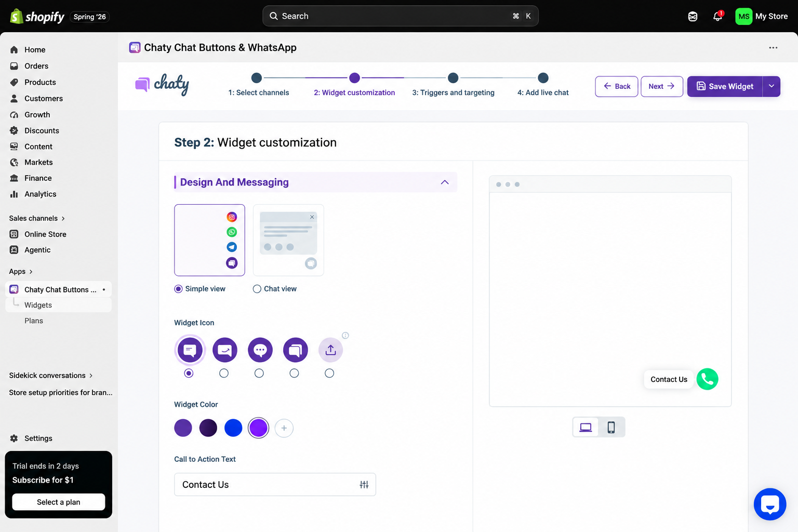Open the Sidekick assistant icon in top bar
Image resolution: width=798 pixels, height=532 pixels.
tap(693, 17)
